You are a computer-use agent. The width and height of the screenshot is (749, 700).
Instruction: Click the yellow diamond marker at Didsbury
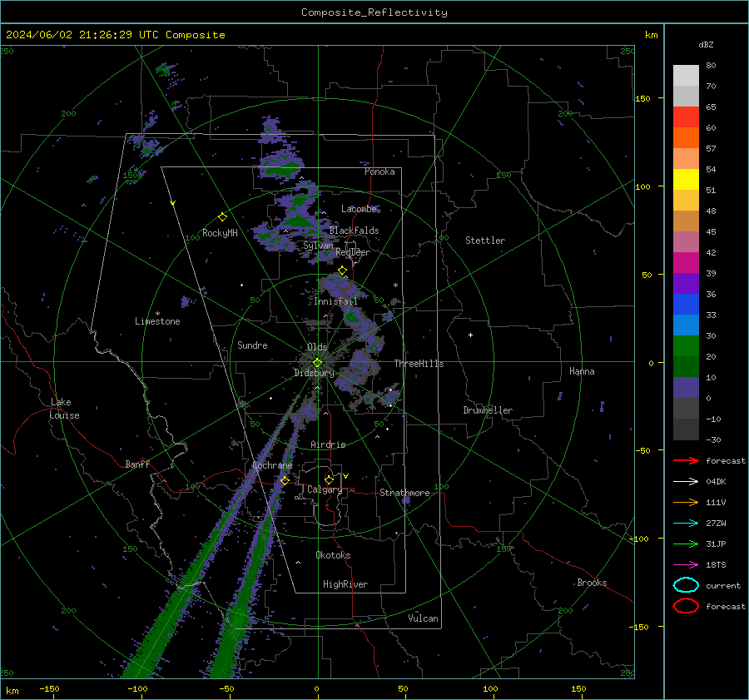click(x=317, y=363)
